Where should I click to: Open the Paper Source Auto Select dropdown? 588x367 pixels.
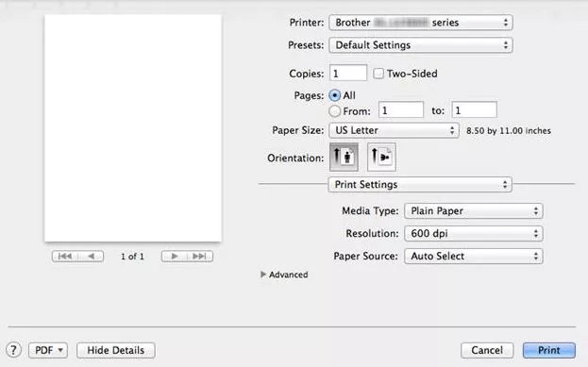(474, 256)
